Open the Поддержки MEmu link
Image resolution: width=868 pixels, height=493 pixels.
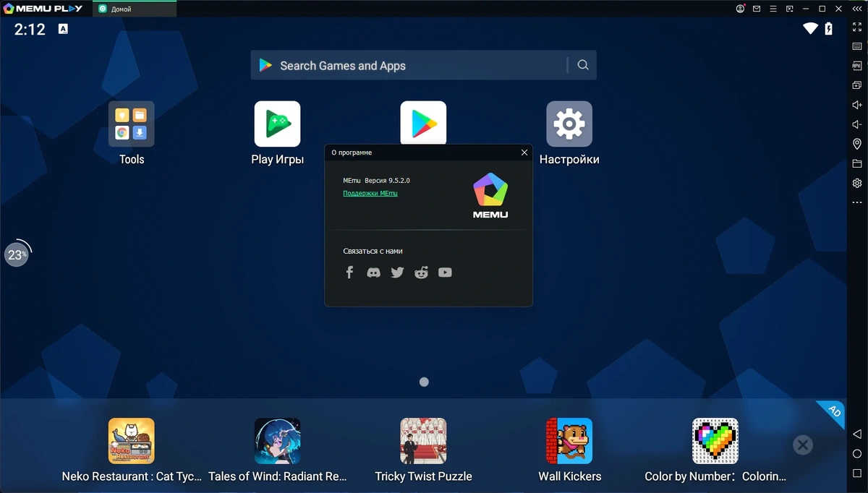point(370,193)
